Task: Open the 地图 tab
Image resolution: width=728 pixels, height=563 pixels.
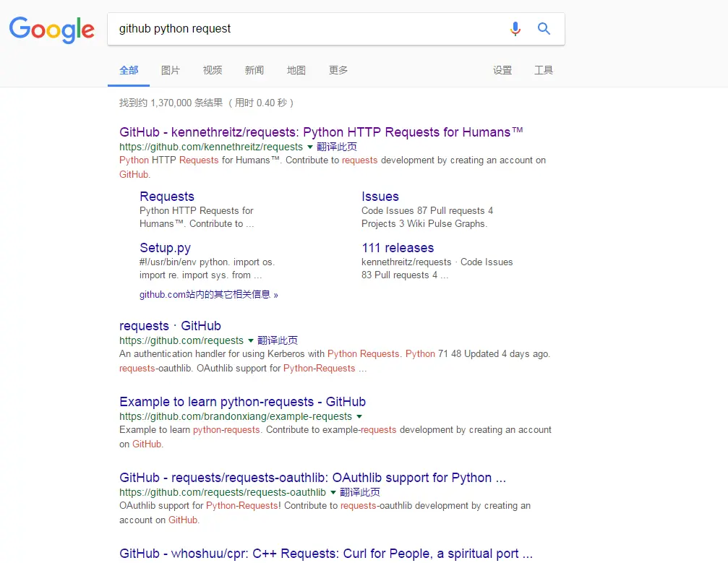Action: pyautogui.click(x=296, y=70)
